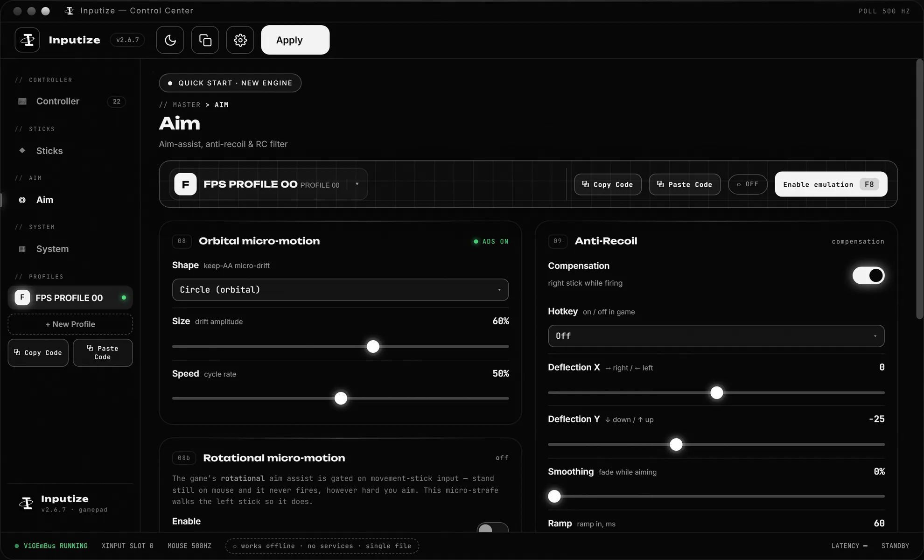The height and width of the screenshot is (560, 924).
Task: Click Paste Code in the profile bar
Action: 685,184
